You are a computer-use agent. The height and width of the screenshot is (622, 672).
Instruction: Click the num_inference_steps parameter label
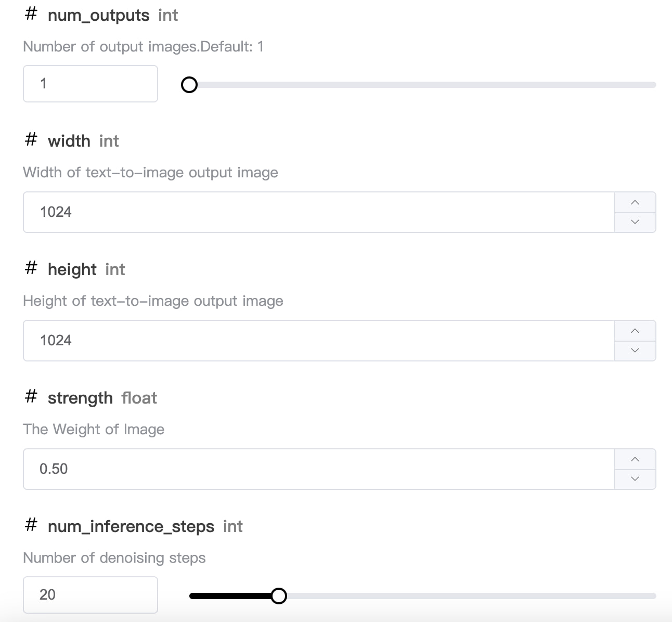point(130,526)
